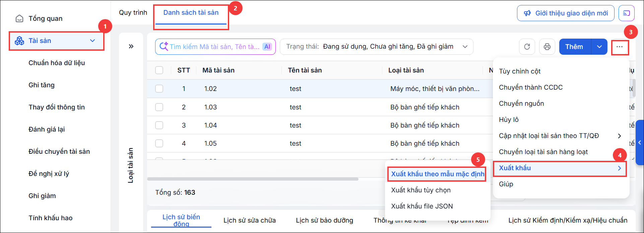This screenshot has height=233, width=644.
Task: Sort by Tên tài sản column header
Action: [305, 70]
